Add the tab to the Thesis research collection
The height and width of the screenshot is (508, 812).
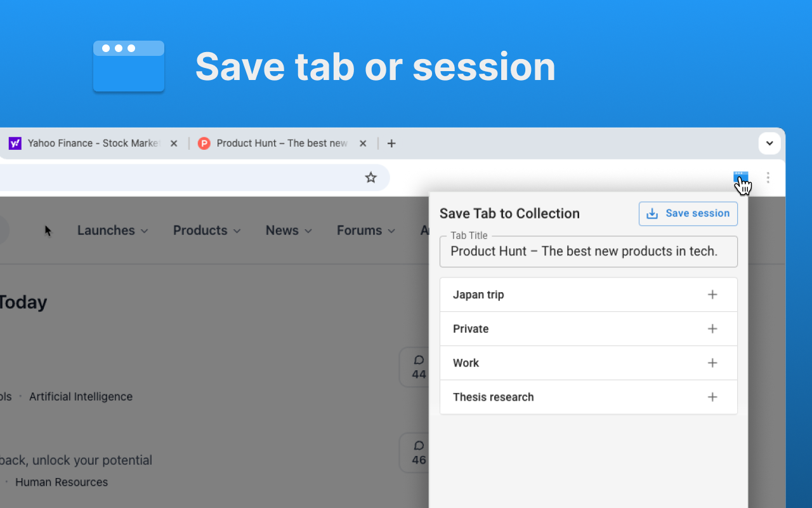(x=712, y=397)
